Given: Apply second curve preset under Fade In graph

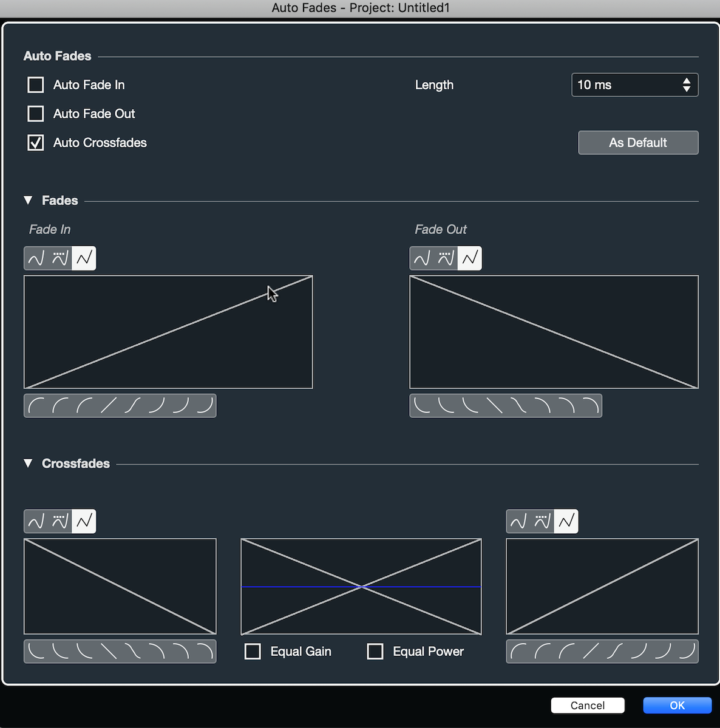Looking at the screenshot, I should click(60, 406).
